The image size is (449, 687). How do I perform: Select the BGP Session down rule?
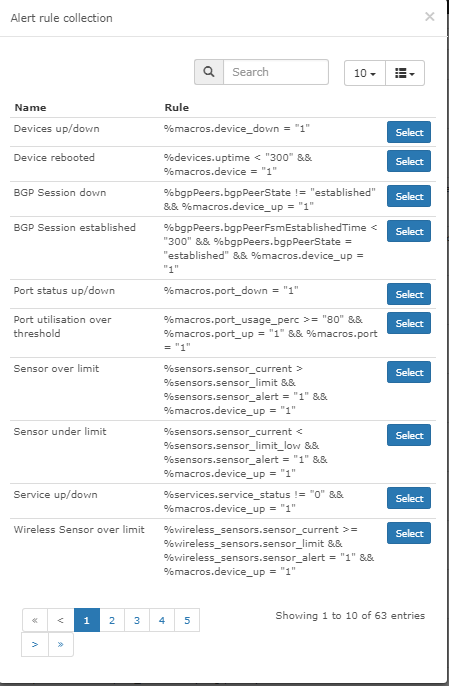(409, 196)
